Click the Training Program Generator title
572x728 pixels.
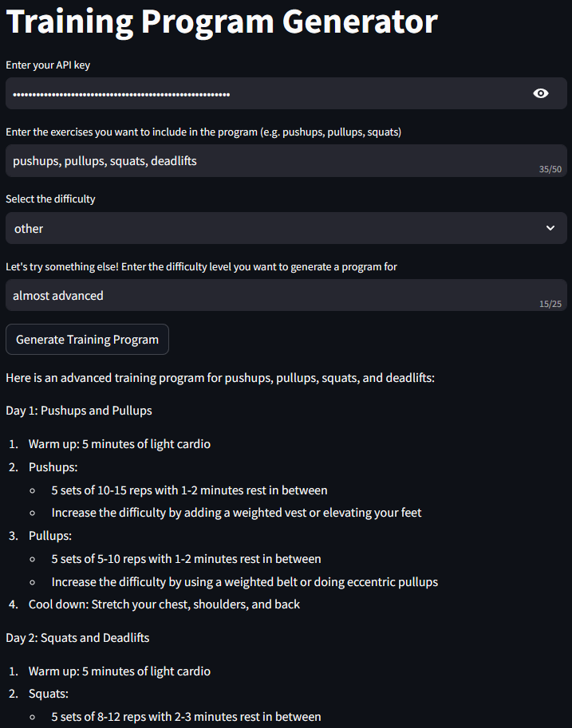point(221,22)
